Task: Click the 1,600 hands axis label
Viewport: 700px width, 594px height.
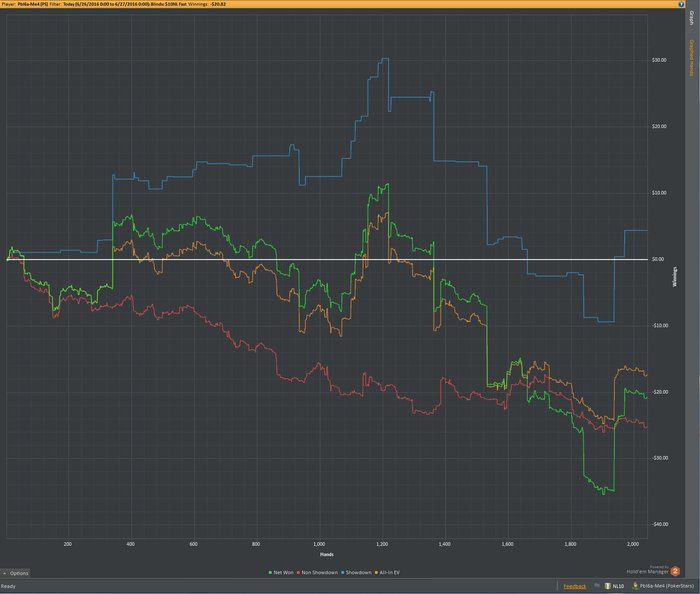Action: click(x=508, y=544)
